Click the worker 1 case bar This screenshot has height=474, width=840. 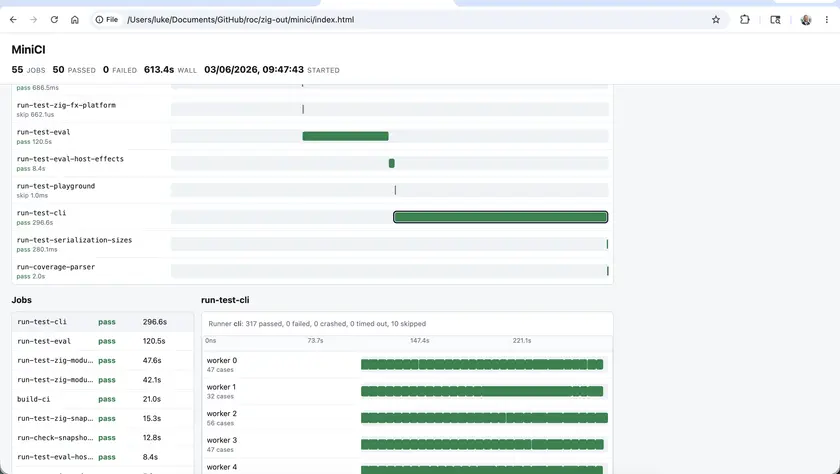(482, 392)
